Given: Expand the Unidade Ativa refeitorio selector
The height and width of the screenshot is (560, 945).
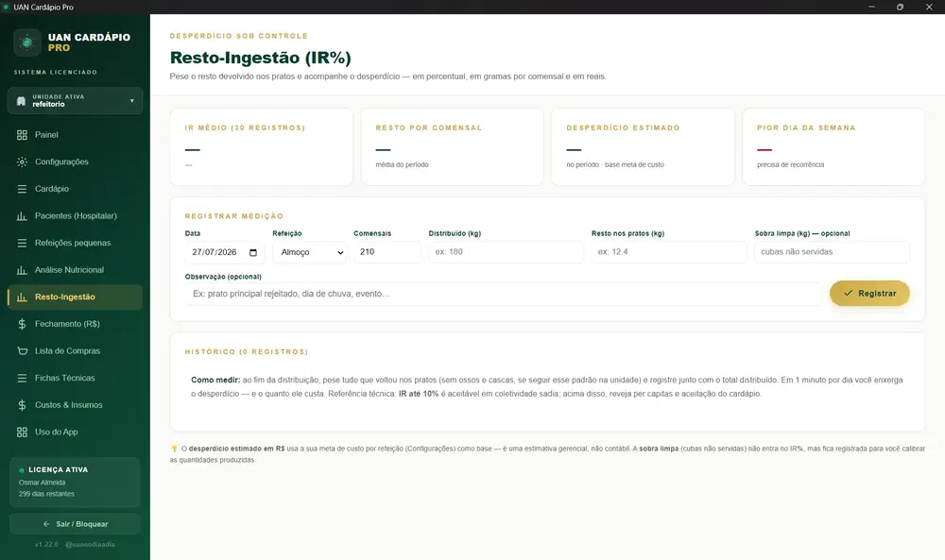Looking at the screenshot, I should tap(76, 100).
